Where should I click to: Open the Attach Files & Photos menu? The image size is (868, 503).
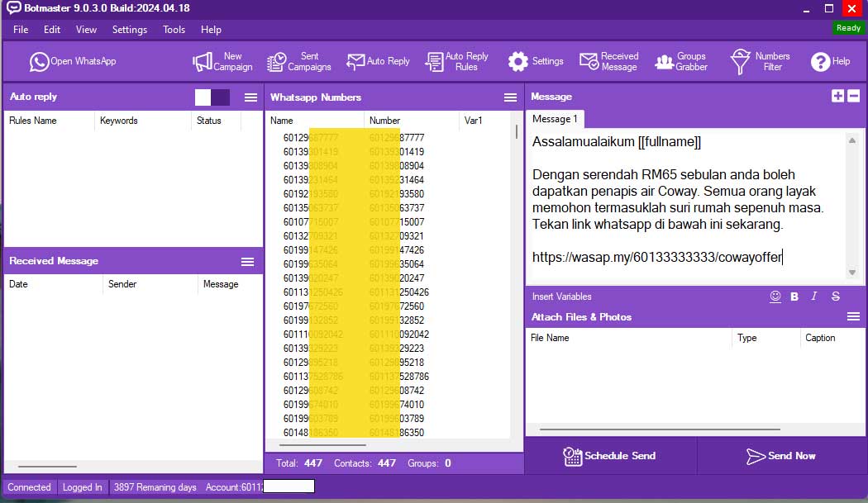[x=854, y=317]
